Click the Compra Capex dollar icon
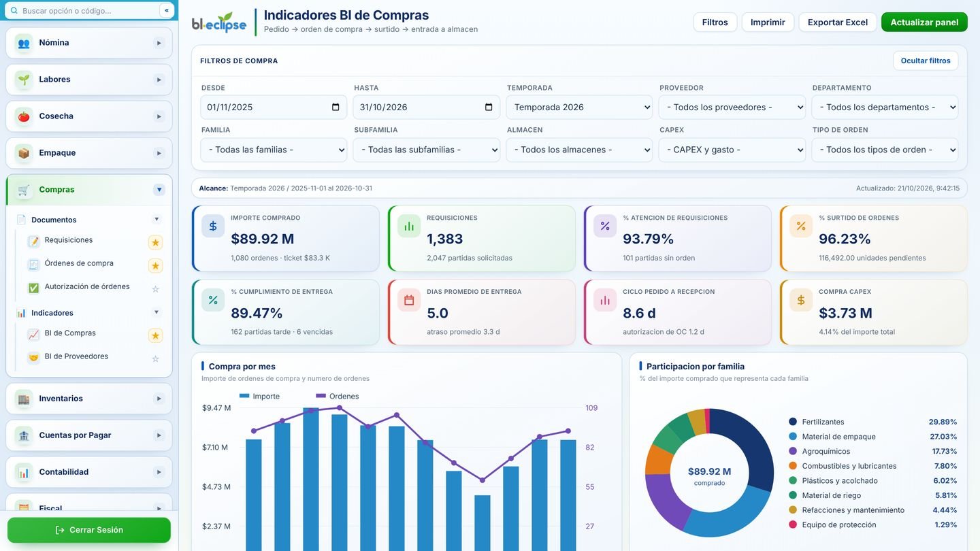980x551 pixels. pos(801,300)
